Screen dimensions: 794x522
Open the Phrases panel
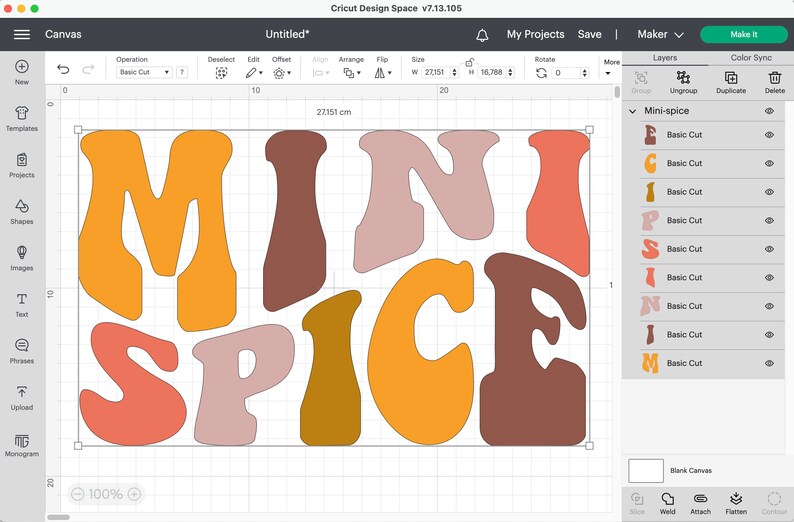point(22,351)
